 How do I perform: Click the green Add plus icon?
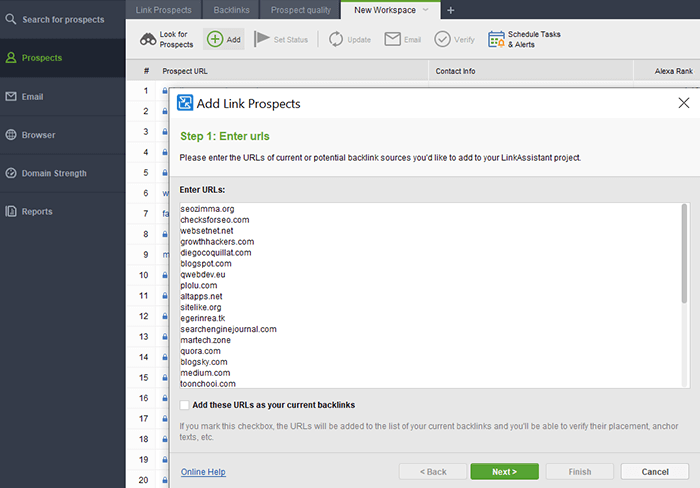click(215, 39)
